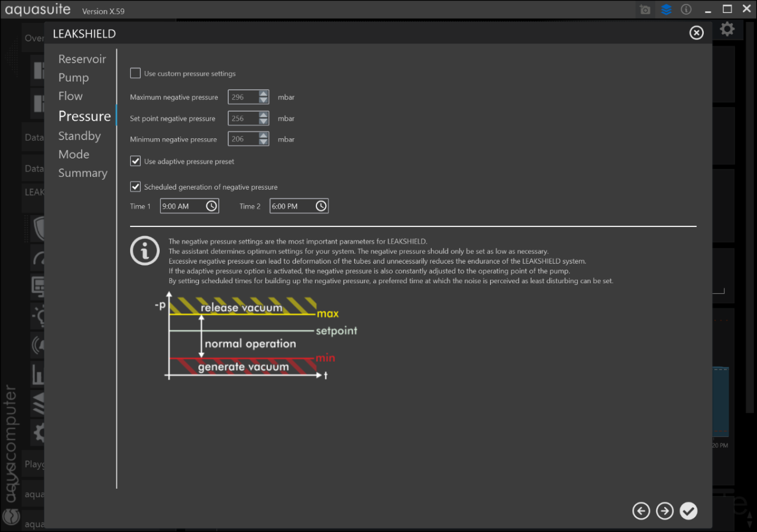
Task: Click the 'Set point negative pressure' label
Action: coord(173,118)
